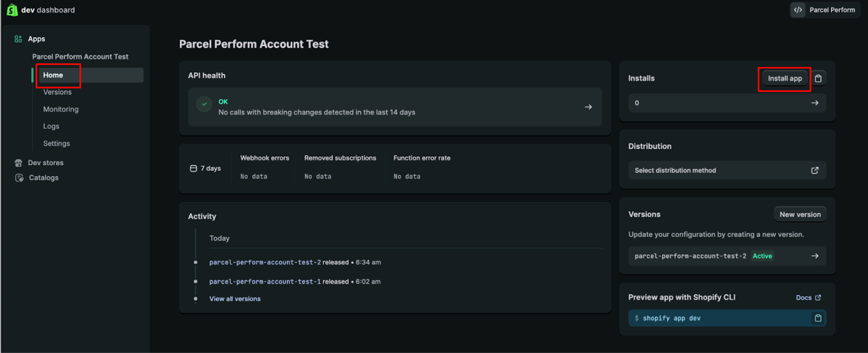
Task: Open the Docs link
Action: (808, 298)
